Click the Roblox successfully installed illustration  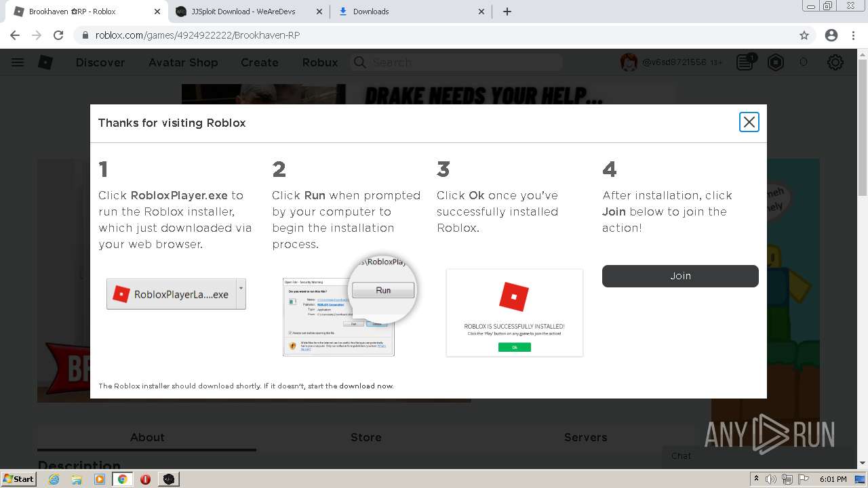tap(514, 312)
